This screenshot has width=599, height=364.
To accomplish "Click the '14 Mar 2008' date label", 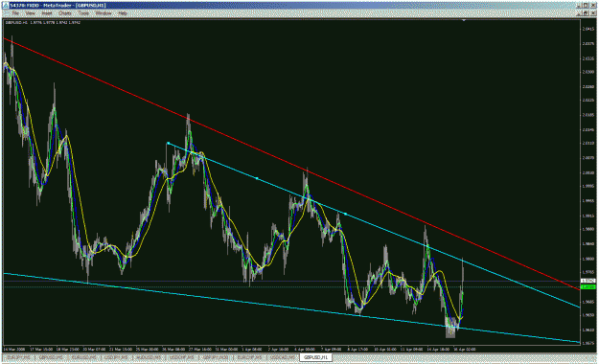I will [14, 349].
